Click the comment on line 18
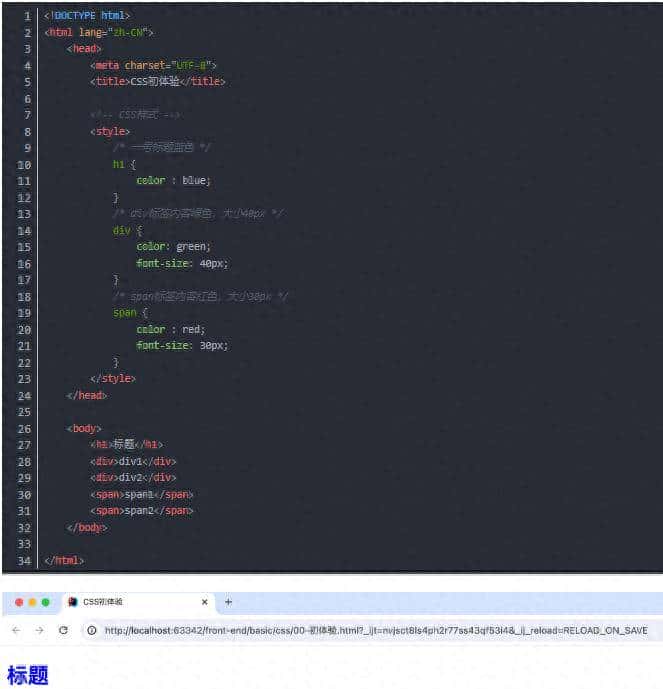 pos(201,297)
